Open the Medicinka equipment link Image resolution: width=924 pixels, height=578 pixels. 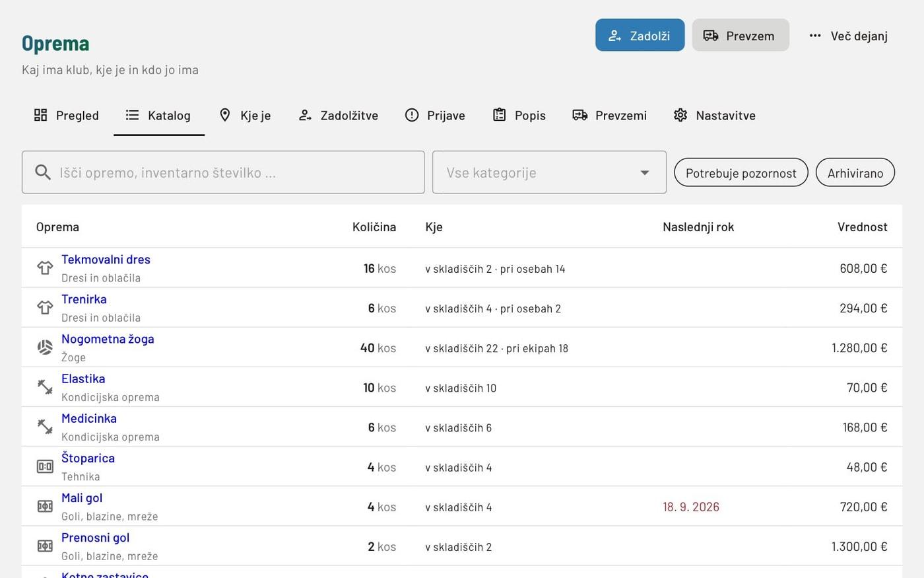point(89,418)
